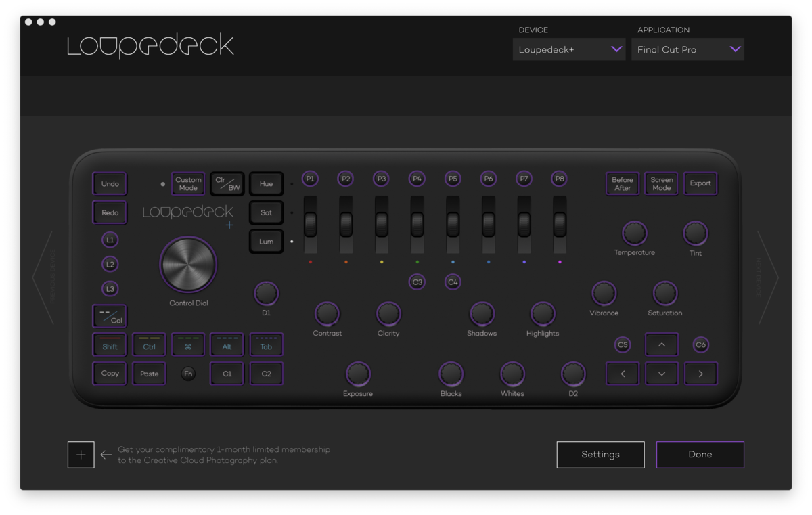
Task: Switch to Hue mode key
Action: click(266, 184)
